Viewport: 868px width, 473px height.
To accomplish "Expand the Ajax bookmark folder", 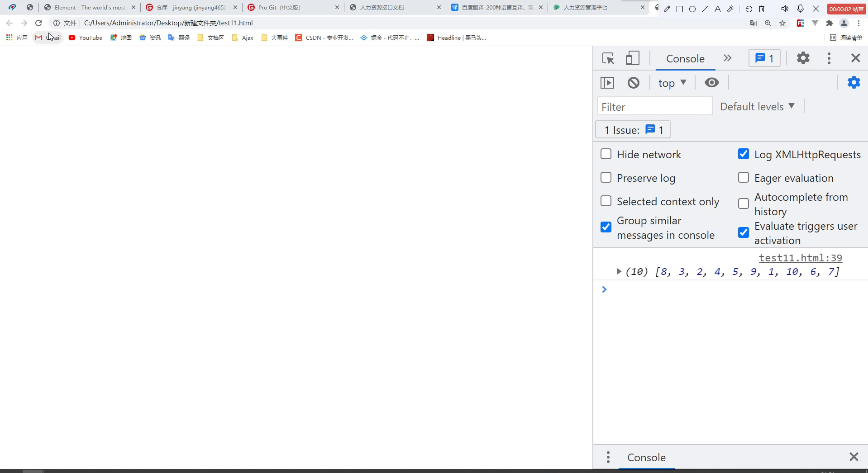I will [x=242, y=38].
